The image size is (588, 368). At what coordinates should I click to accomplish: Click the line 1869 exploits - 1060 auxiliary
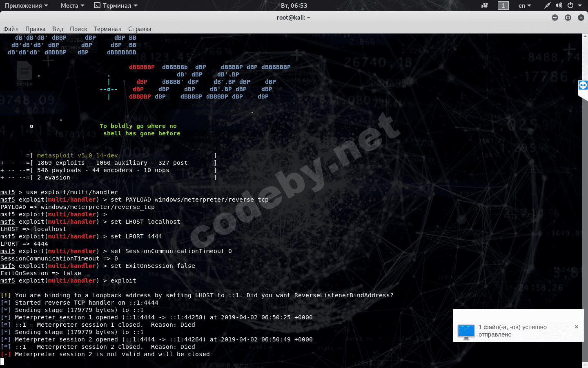click(x=112, y=163)
